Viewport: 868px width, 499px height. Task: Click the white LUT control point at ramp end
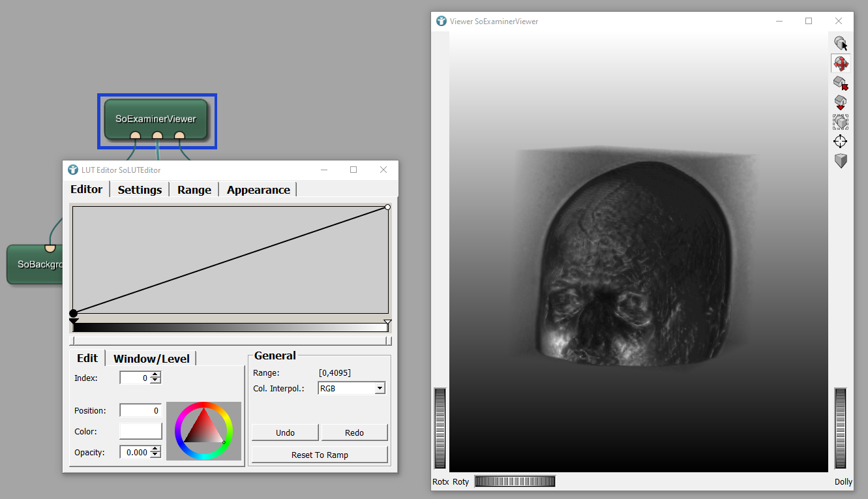pos(387,207)
